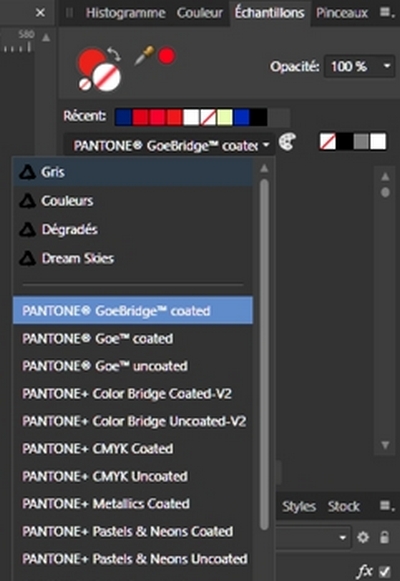Select PANTONE+ Pastels & Neons Uncoated
This screenshot has width=400, height=581.
pos(133,559)
